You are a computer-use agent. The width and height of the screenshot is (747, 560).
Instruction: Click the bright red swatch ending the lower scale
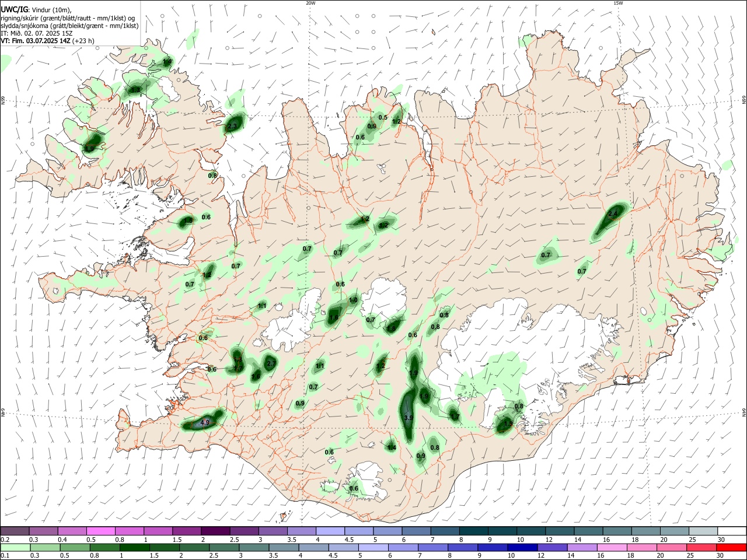click(731, 547)
